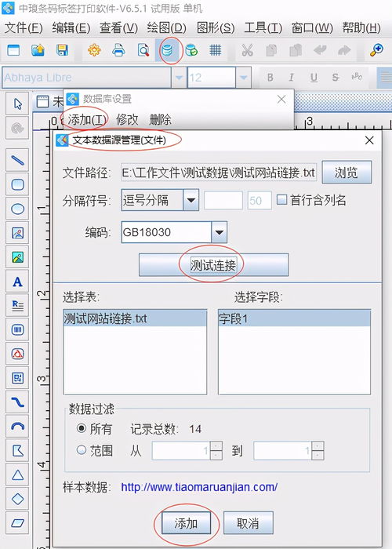This screenshot has width=392, height=549.
Task: Click the 浏览 browse button
Action: 347,173
